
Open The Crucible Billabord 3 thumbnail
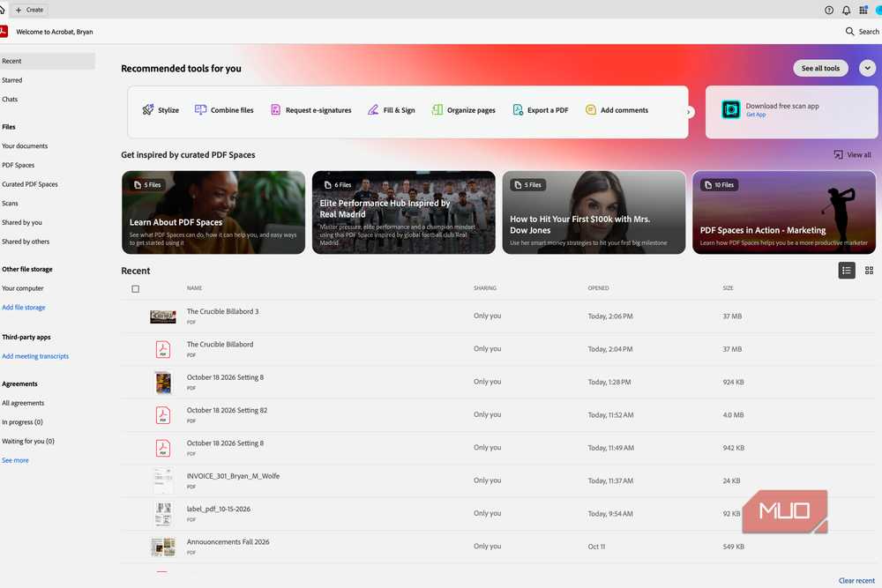coord(162,316)
